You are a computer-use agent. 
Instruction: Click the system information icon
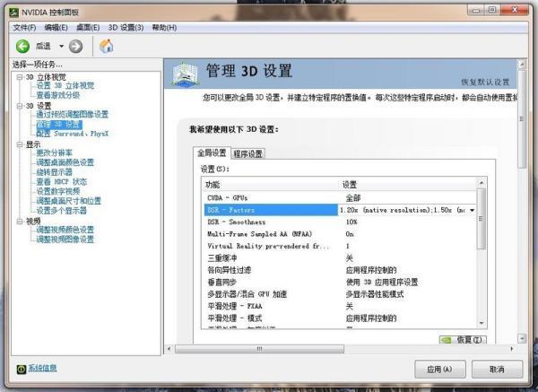tap(22, 369)
